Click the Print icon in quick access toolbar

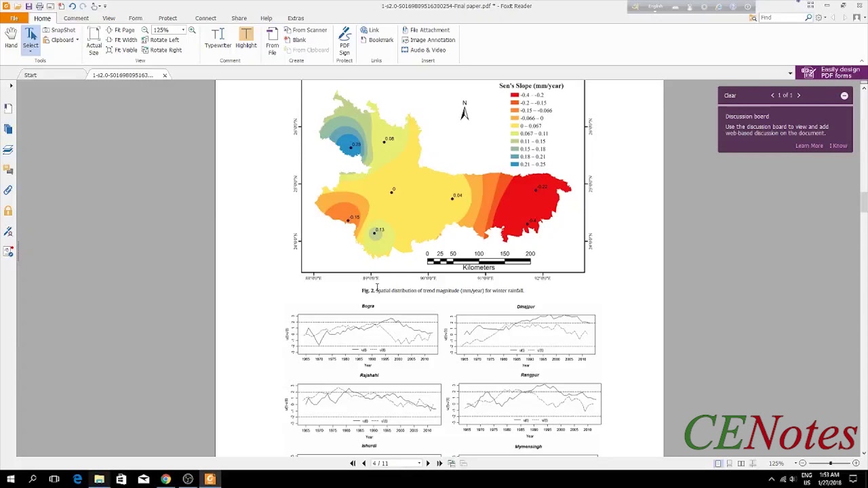pos(39,6)
